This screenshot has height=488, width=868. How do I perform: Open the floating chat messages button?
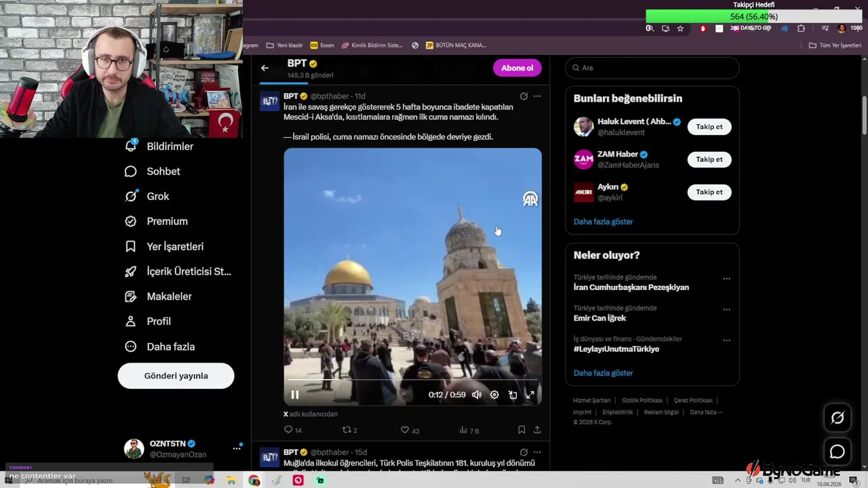837,451
